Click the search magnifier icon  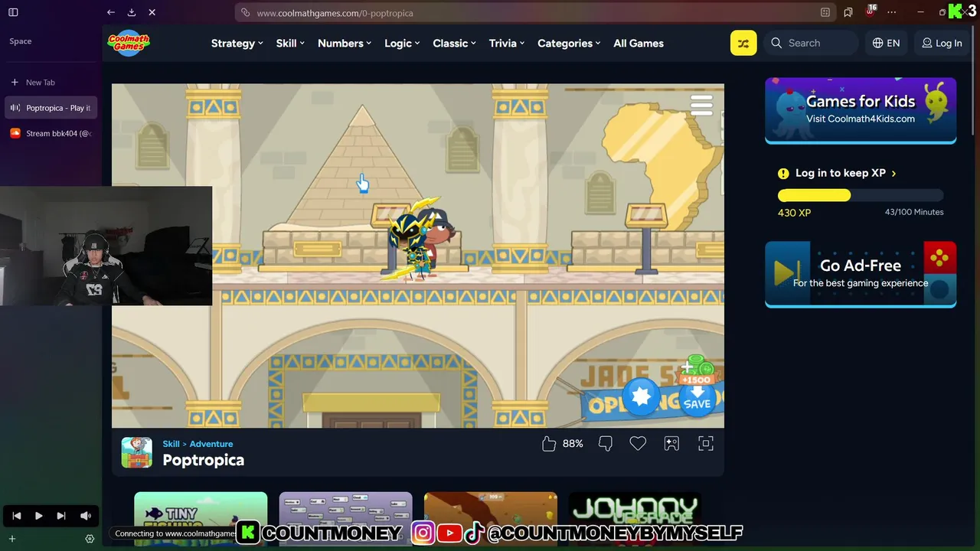pos(776,43)
